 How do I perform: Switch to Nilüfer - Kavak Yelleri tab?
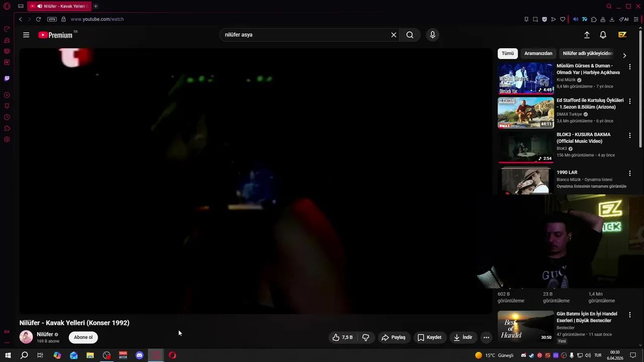(x=59, y=6)
